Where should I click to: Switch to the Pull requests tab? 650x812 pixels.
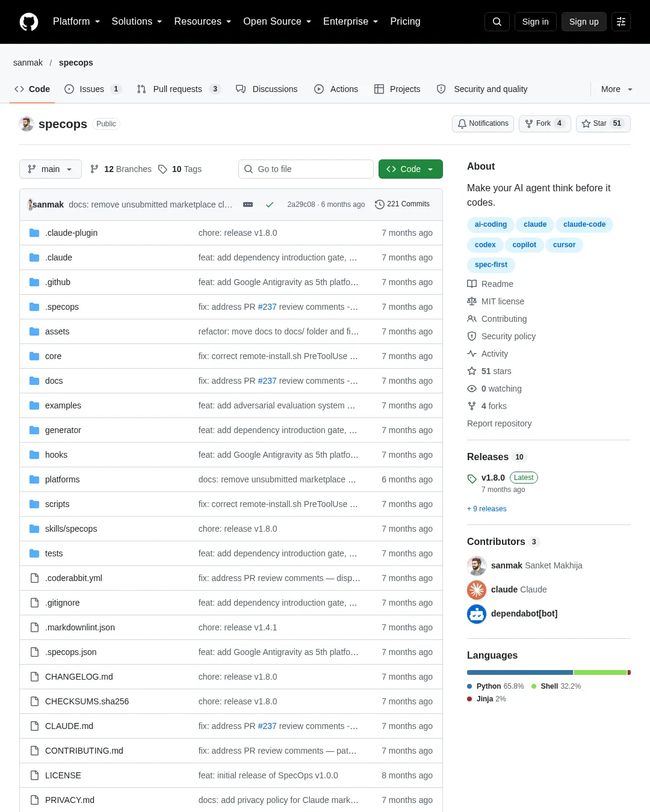pos(179,89)
